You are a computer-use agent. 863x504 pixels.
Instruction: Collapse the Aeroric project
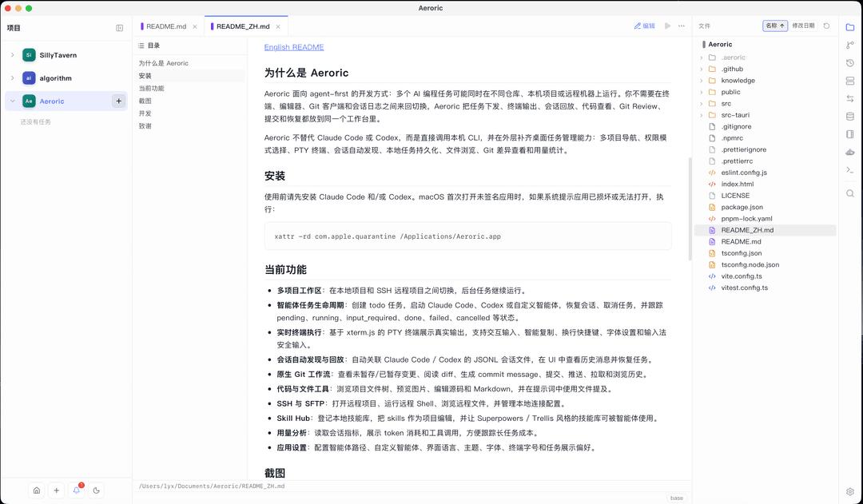click(x=13, y=101)
